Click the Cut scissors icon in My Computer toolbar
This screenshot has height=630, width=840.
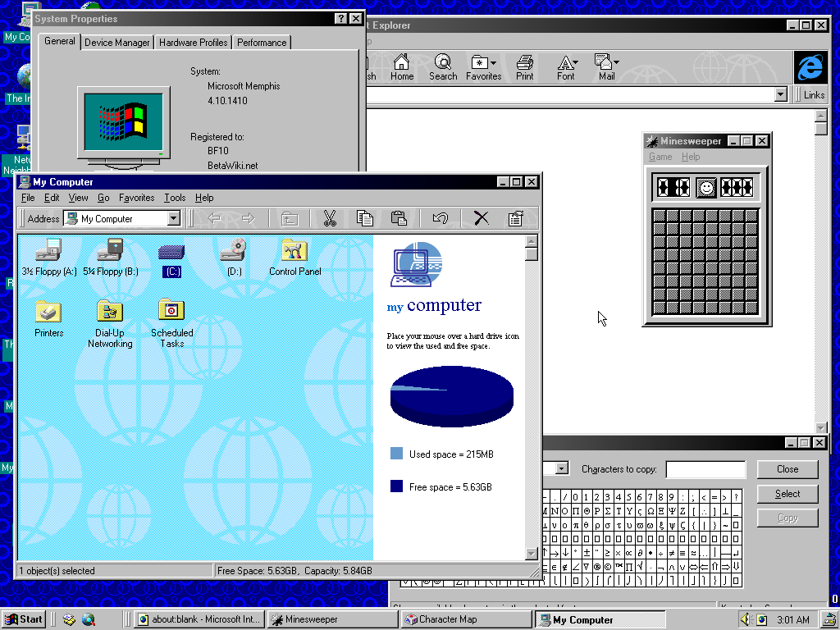tap(330, 218)
